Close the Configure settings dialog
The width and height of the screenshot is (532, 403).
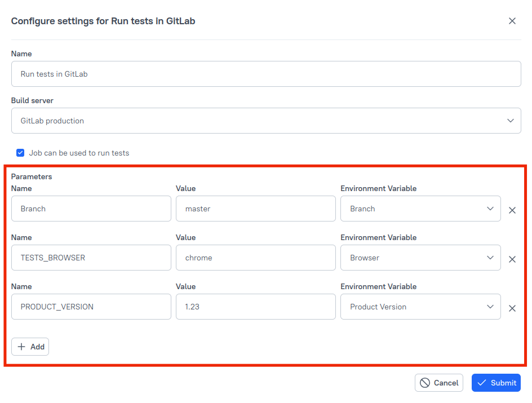512,21
